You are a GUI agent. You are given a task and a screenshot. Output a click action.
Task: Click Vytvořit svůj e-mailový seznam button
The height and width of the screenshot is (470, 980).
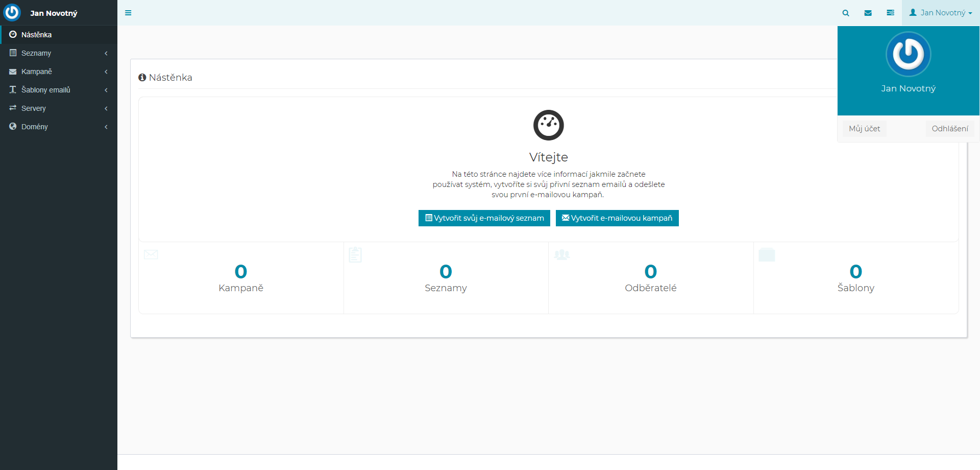tap(484, 218)
